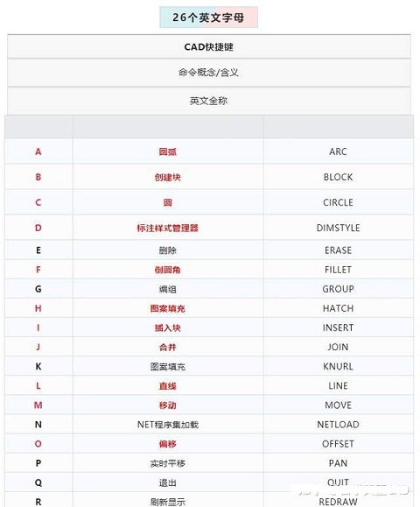Click the 命令概念/含义 header row

209,73
